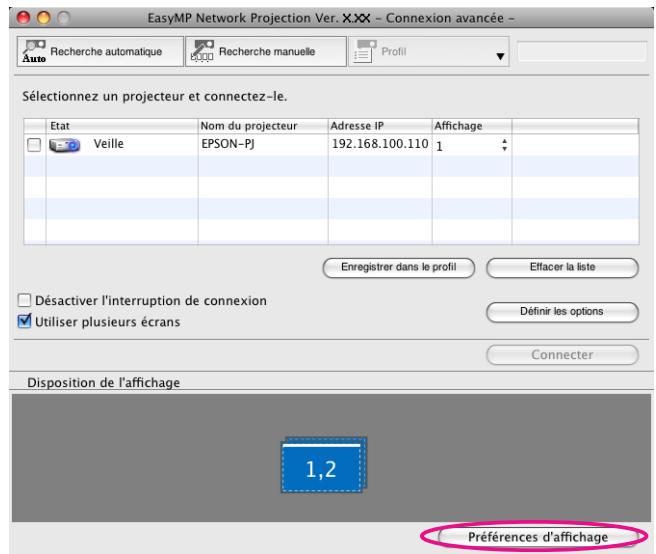Click Effacer la liste button
The image size is (656, 554).
click(x=562, y=267)
